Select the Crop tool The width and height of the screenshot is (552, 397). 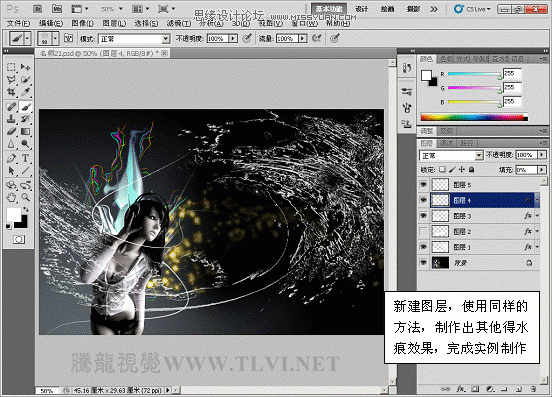point(11,92)
